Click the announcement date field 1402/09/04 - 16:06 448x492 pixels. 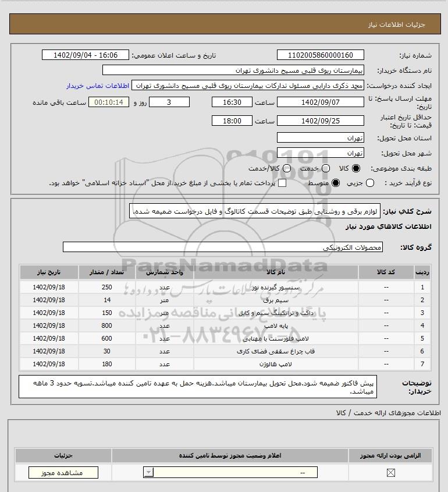tap(86, 55)
